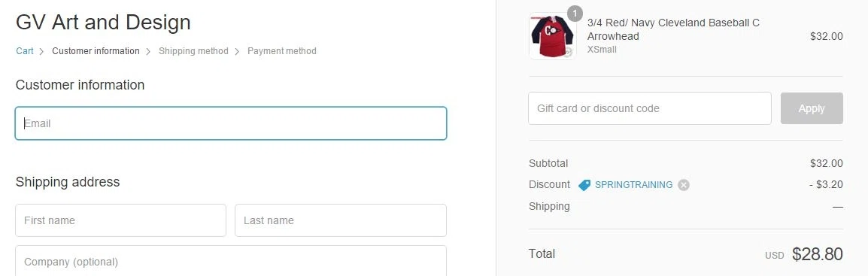Click the chevron before Payment method
The width and height of the screenshot is (868, 276).
[x=237, y=51]
